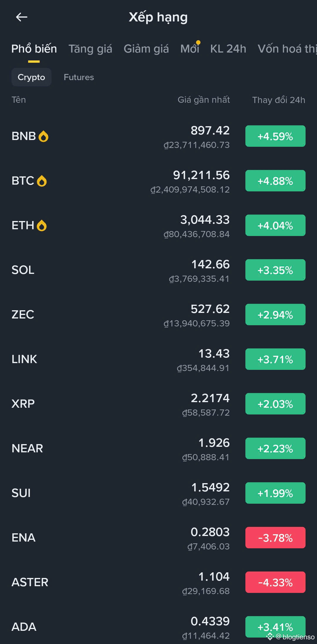Screen dimensions: 317x644
Task: Sort by Giá gần nhất column
Action: coord(204,100)
